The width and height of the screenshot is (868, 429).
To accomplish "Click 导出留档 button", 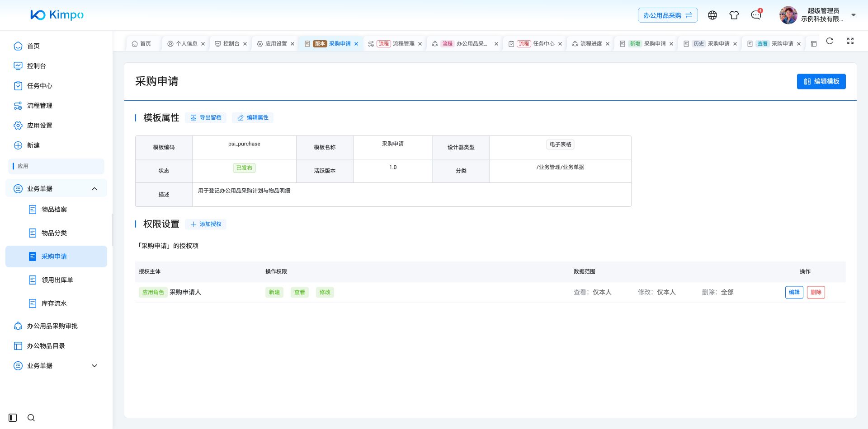I will (x=206, y=118).
